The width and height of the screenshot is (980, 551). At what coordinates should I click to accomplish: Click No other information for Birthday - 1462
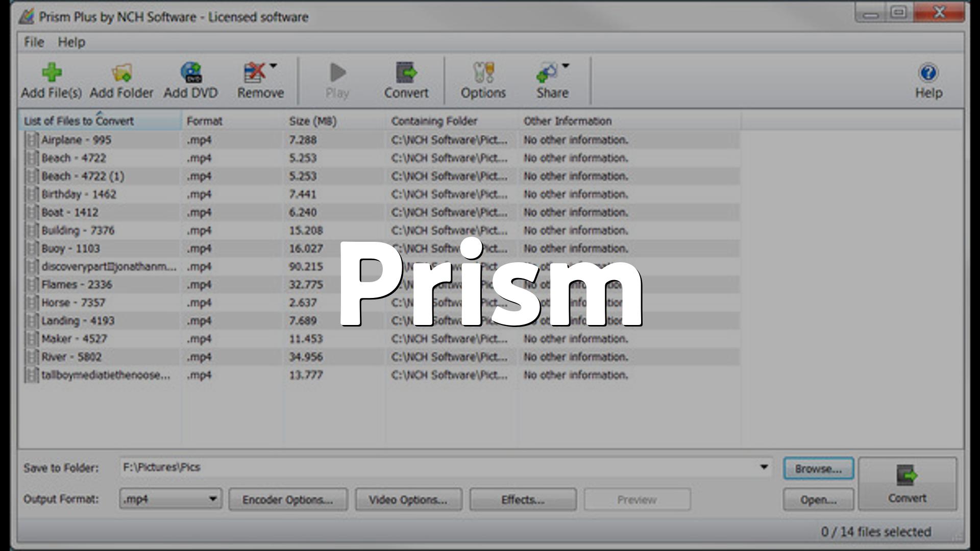(576, 194)
